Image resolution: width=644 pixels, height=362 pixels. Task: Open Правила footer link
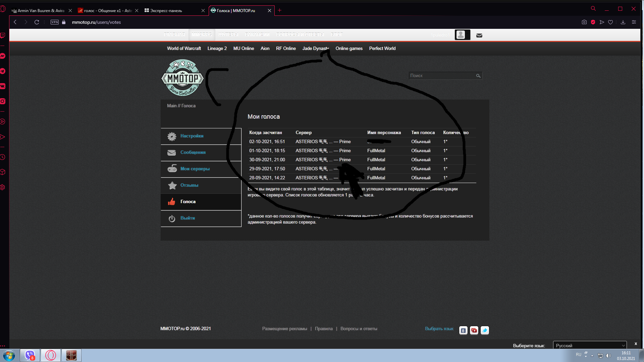click(324, 329)
